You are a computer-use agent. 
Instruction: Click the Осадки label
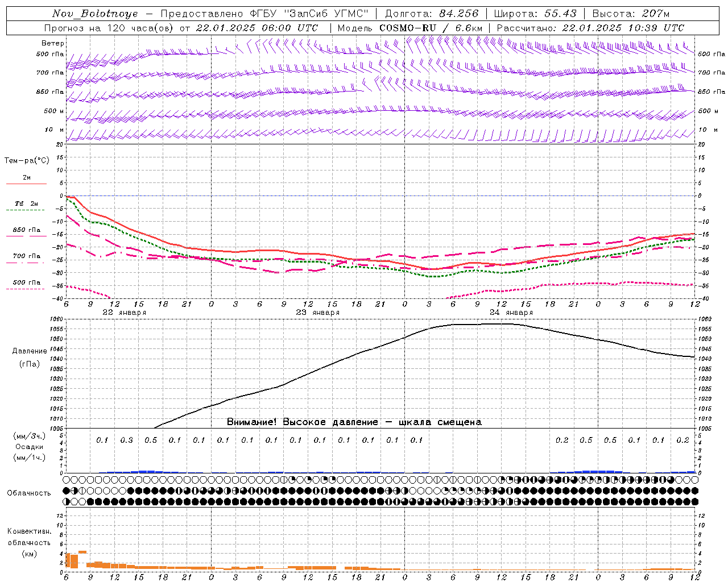tap(30, 447)
